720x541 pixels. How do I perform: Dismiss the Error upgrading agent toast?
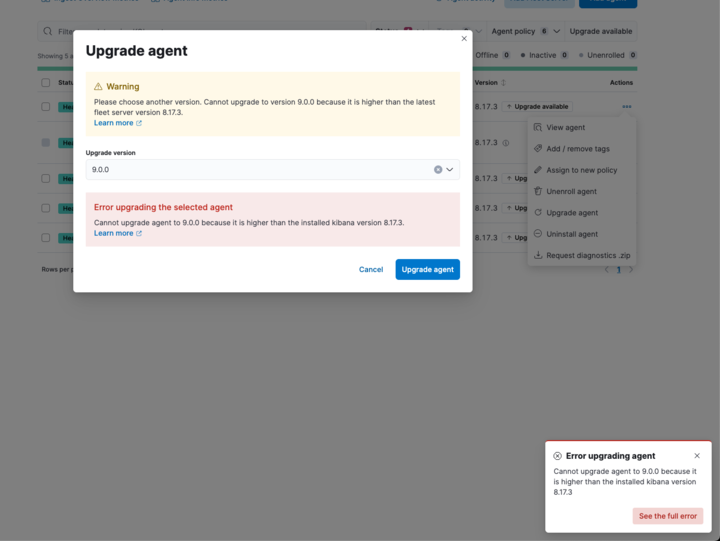pyautogui.click(x=697, y=456)
